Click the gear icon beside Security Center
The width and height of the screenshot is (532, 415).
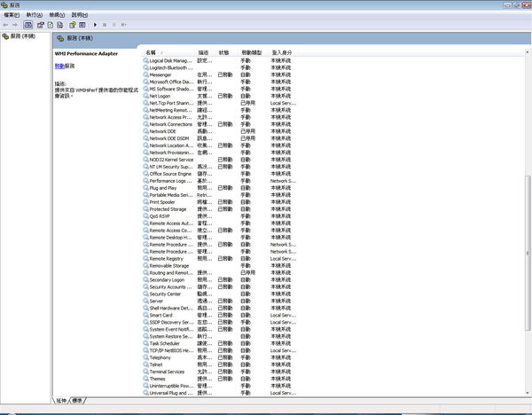pos(145,294)
